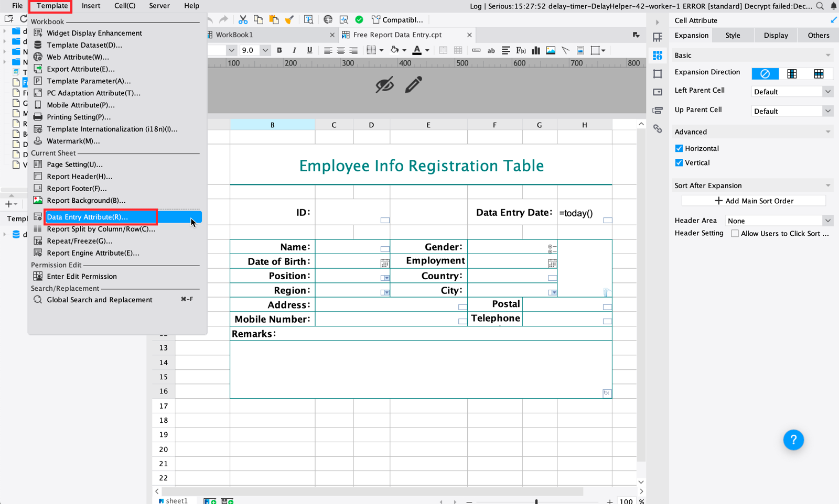Click column header B

272,125
